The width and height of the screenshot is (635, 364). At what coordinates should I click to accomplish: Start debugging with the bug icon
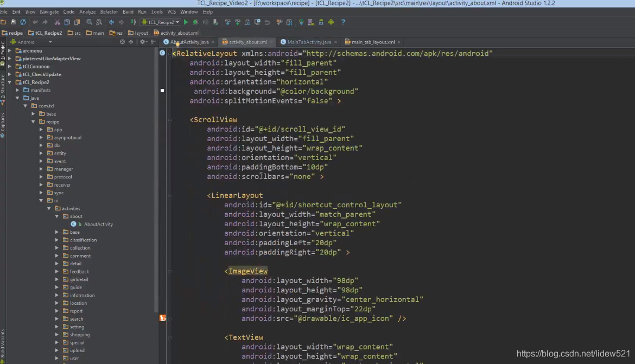coord(196,22)
